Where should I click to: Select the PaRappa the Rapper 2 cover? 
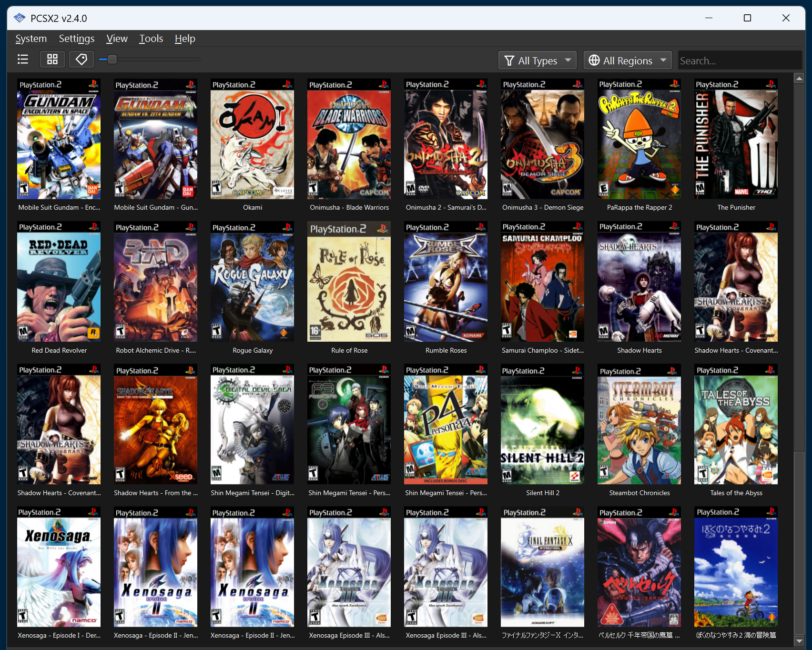pos(639,139)
